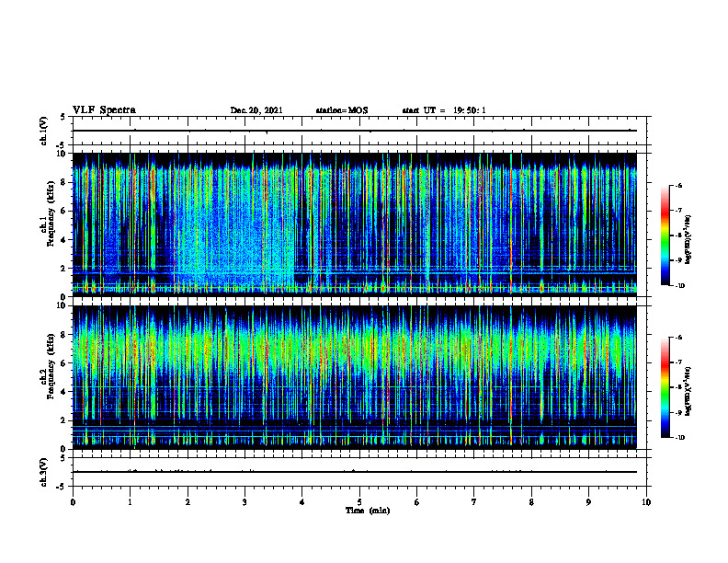Click the time axis tick label "3"
The height and width of the screenshot is (563, 728).
click(245, 502)
